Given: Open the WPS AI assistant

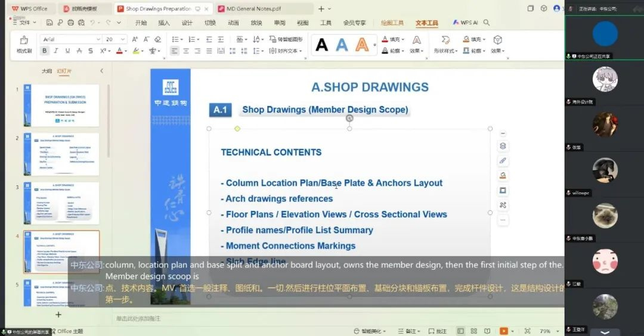Looking at the screenshot, I should point(465,23).
